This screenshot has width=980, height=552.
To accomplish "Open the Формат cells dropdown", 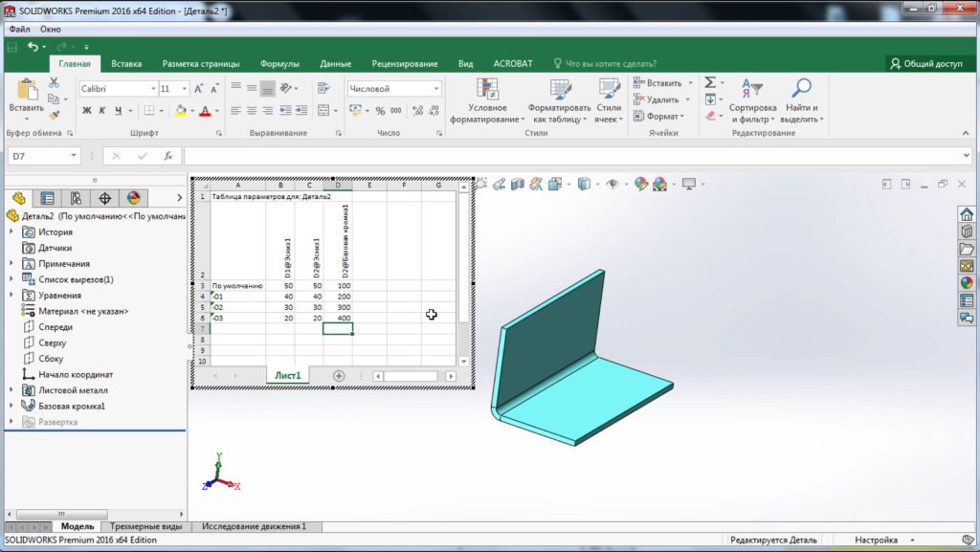I will 659,116.
